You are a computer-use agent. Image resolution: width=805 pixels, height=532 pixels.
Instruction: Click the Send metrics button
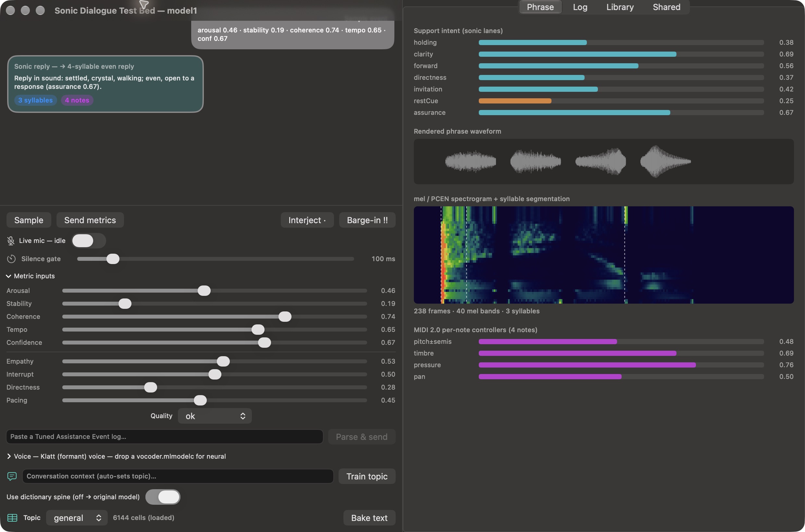coord(90,220)
